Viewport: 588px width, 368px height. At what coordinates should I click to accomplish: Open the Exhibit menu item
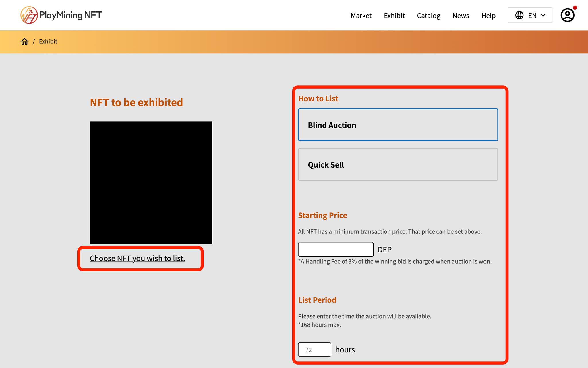394,16
